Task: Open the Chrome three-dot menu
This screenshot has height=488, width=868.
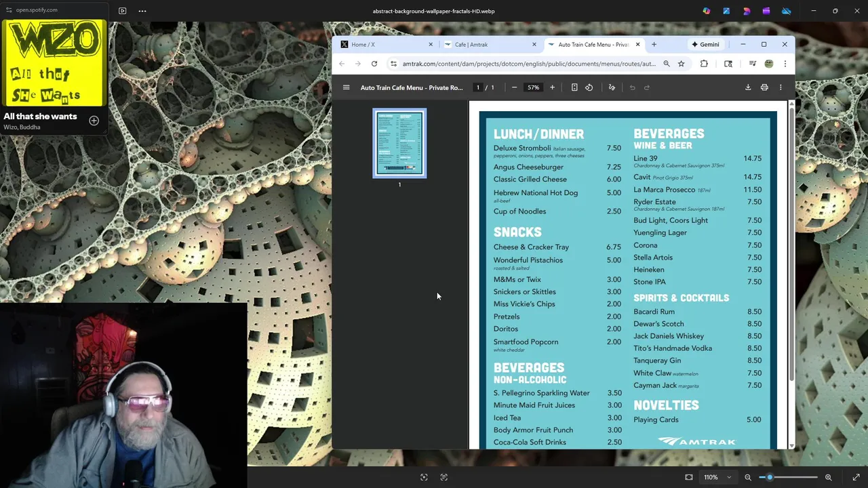Action: click(x=785, y=64)
